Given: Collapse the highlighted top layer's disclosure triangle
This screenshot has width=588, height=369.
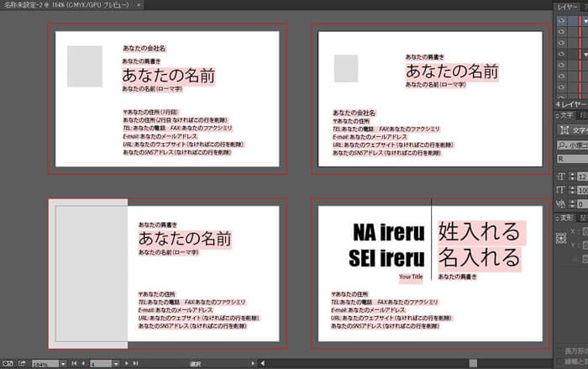Looking at the screenshot, I should coord(585,21).
